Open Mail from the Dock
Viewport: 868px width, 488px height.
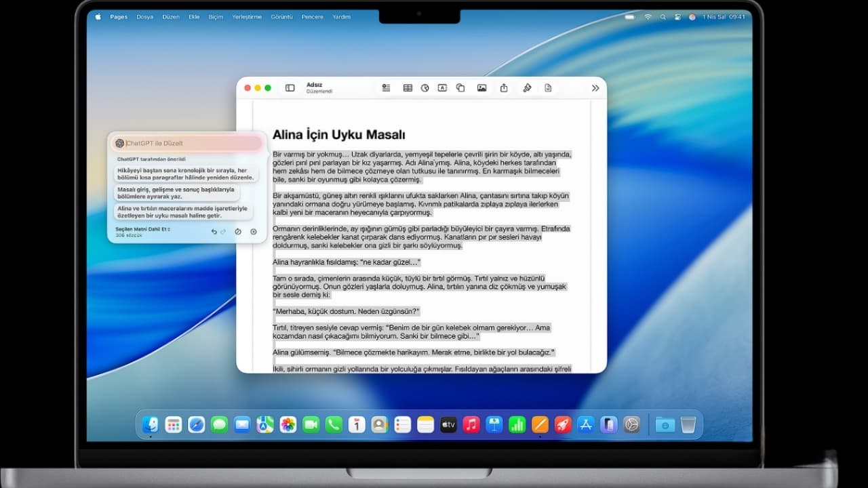tap(242, 424)
